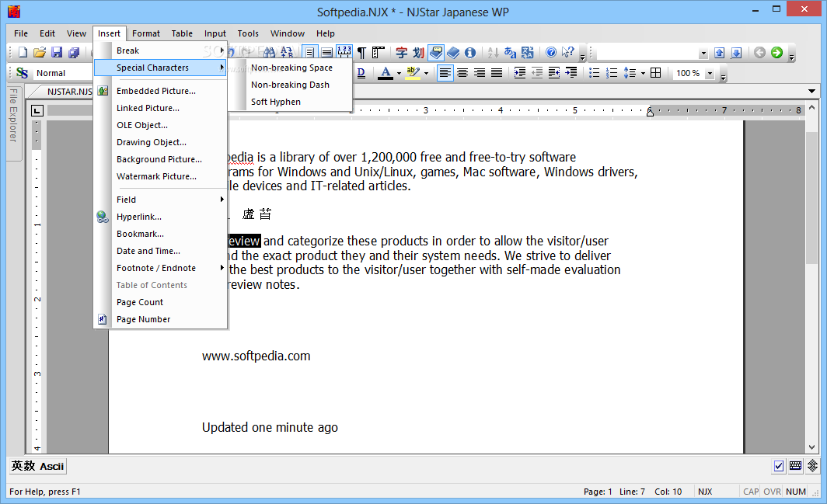Image resolution: width=827 pixels, height=504 pixels.
Task: Set paragraph alignment to justified
Action: (x=497, y=73)
